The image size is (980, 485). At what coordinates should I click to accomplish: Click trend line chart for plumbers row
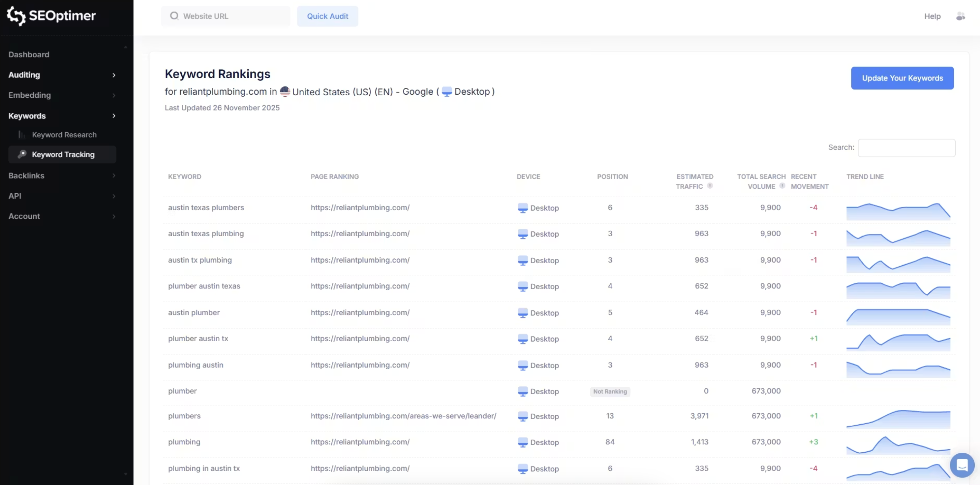coord(898,419)
